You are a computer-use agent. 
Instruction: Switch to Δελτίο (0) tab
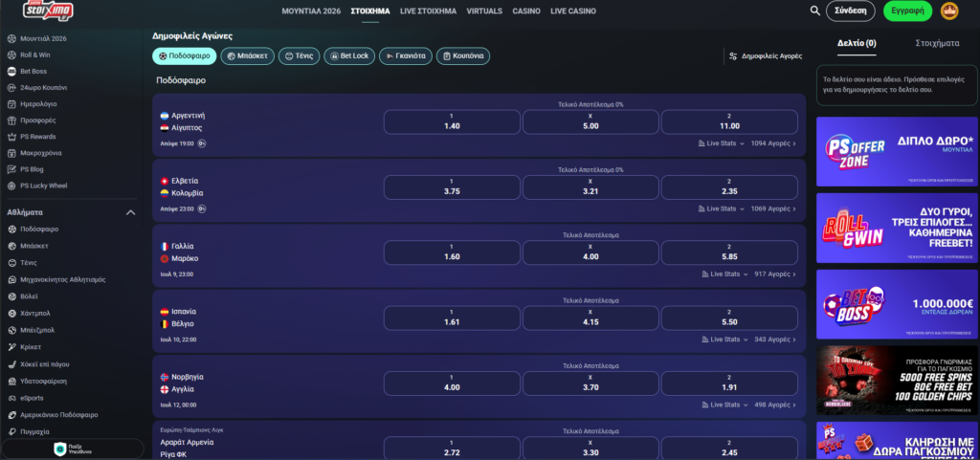tap(857, 43)
